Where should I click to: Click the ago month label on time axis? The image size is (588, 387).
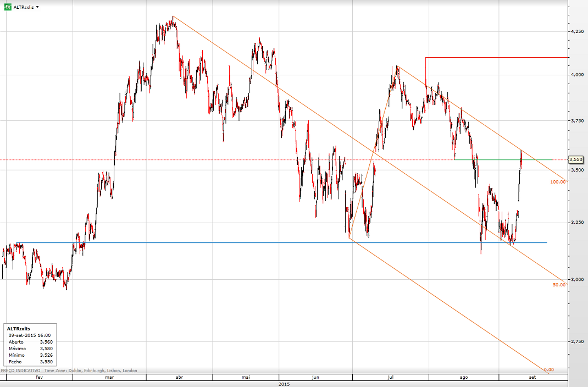pos(464,377)
